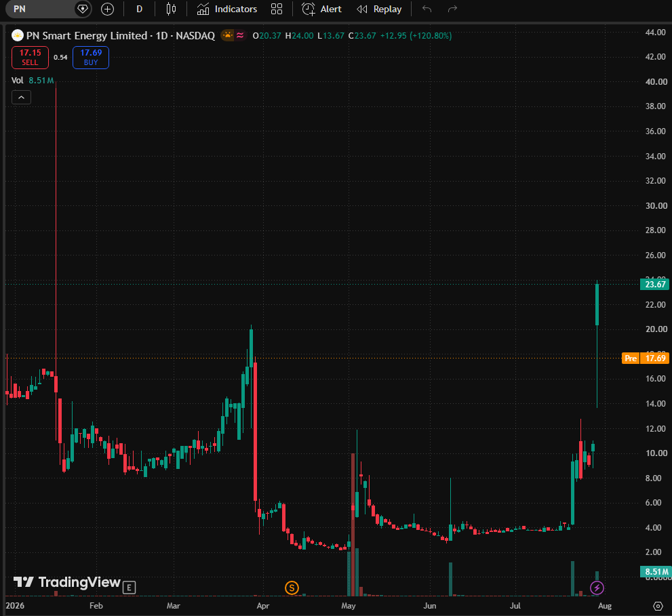Click the redo arrow
The width and height of the screenshot is (672, 616).
pos(452,9)
